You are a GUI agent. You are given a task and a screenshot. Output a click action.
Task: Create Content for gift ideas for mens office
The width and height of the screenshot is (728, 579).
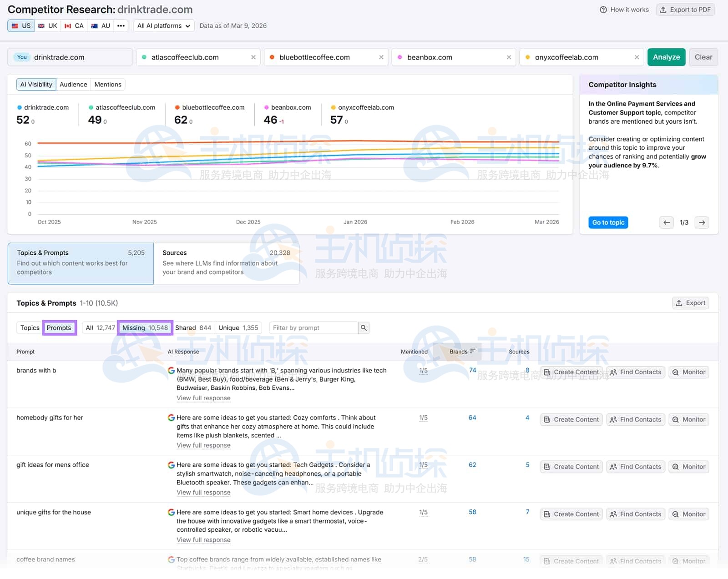tap(571, 467)
